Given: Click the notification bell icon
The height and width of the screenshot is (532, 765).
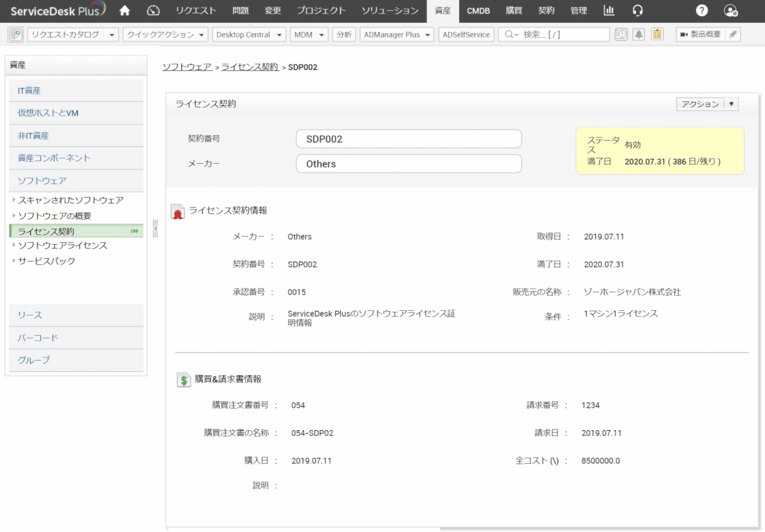Looking at the screenshot, I should (639, 34).
